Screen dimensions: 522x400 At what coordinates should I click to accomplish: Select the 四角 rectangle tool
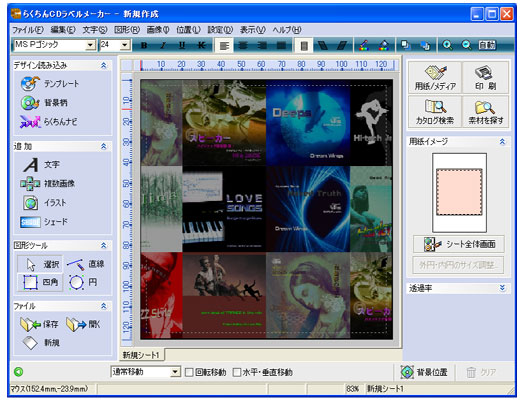40,283
